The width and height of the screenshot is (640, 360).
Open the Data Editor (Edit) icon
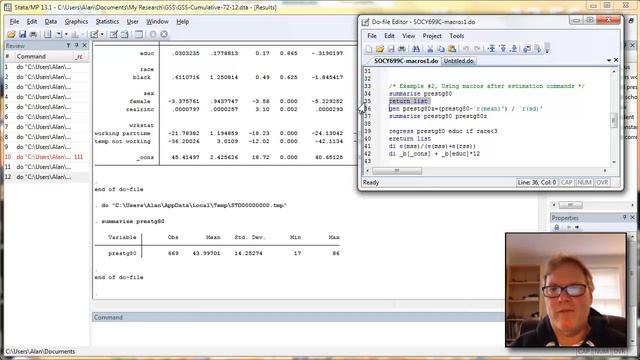point(113,35)
